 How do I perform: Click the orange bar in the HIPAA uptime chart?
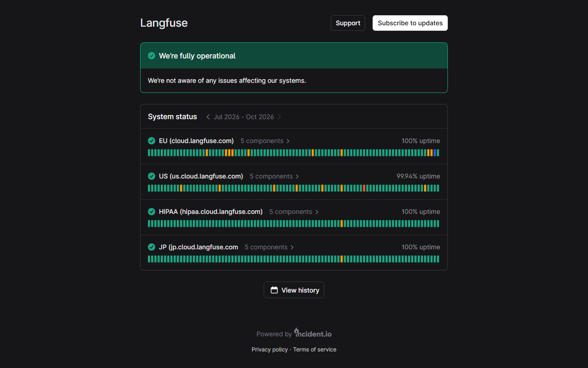coord(341,224)
